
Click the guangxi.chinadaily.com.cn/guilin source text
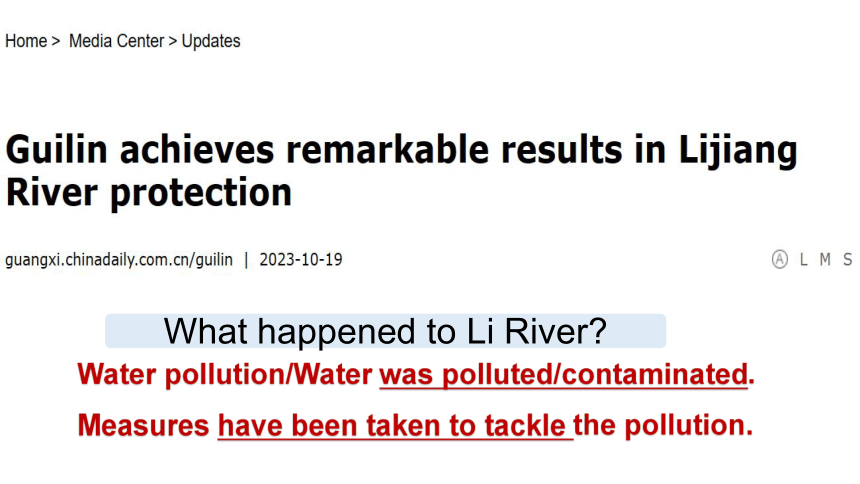(119, 260)
